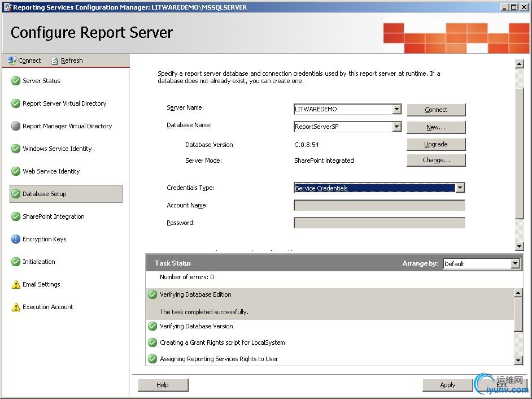Switch to the Windows Service Identity page
Screen dimensions: 532x399
pos(56,149)
